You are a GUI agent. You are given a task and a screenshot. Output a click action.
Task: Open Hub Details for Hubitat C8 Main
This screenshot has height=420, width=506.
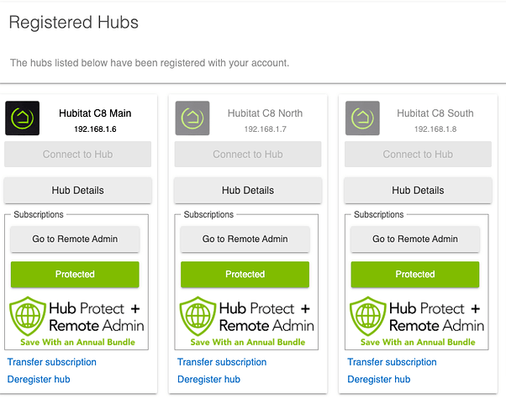[x=78, y=191]
